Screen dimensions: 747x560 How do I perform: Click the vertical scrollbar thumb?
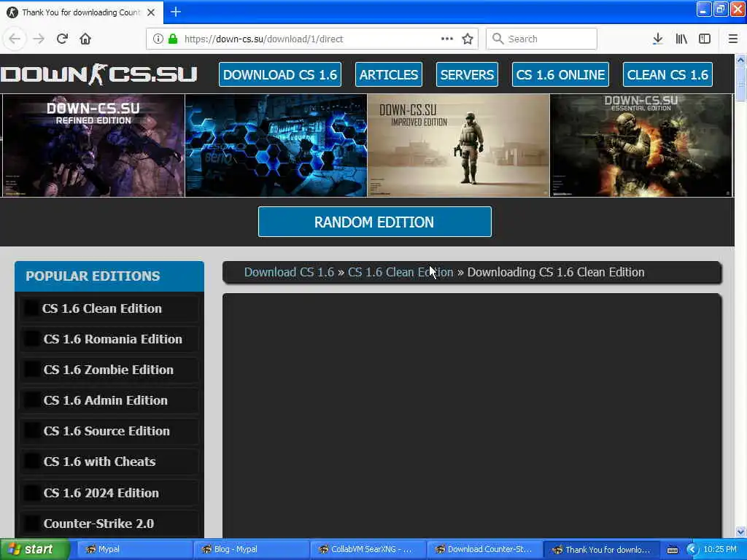pyautogui.click(x=741, y=83)
